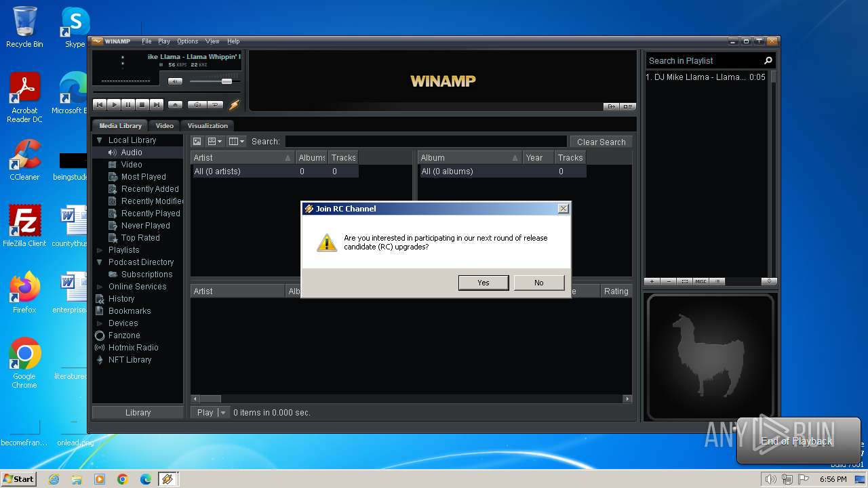Click Yes in Join RC Channel dialog

click(x=484, y=283)
